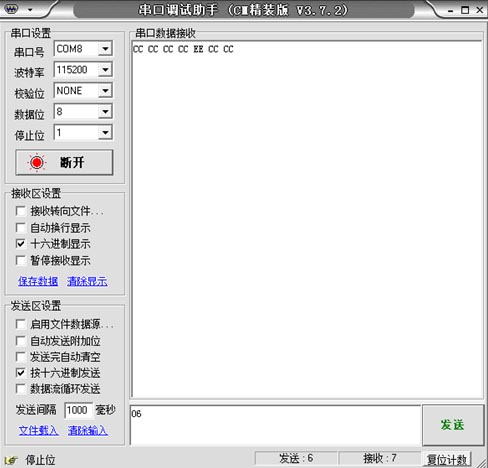Expand the 串口号 COM8 dropdown
The image size is (488, 468).
click(105, 49)
